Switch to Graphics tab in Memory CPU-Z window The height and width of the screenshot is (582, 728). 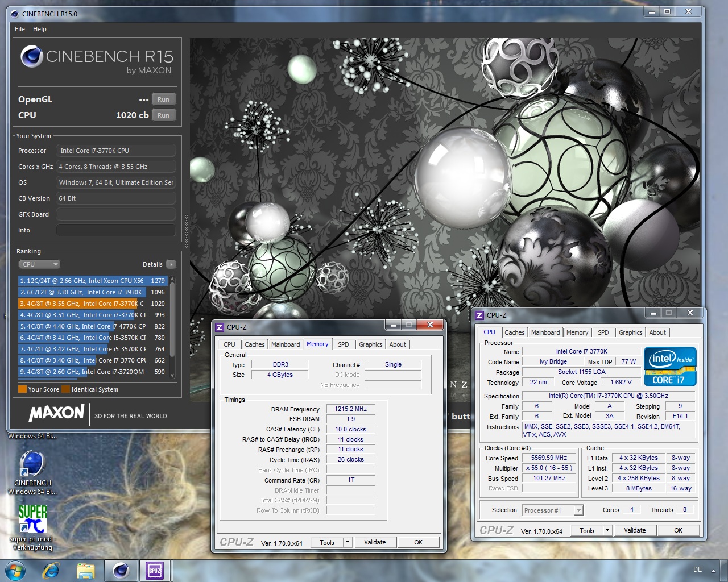click(370, 344)
